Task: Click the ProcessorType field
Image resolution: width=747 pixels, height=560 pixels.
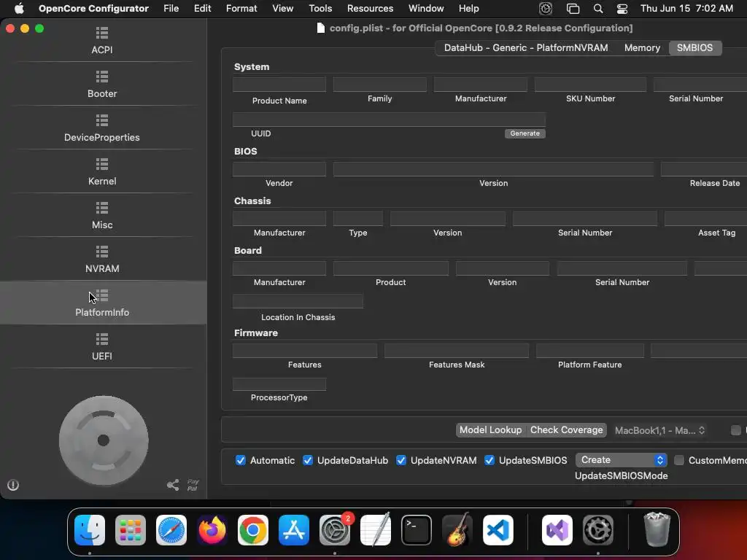Action: pos(279,384)
